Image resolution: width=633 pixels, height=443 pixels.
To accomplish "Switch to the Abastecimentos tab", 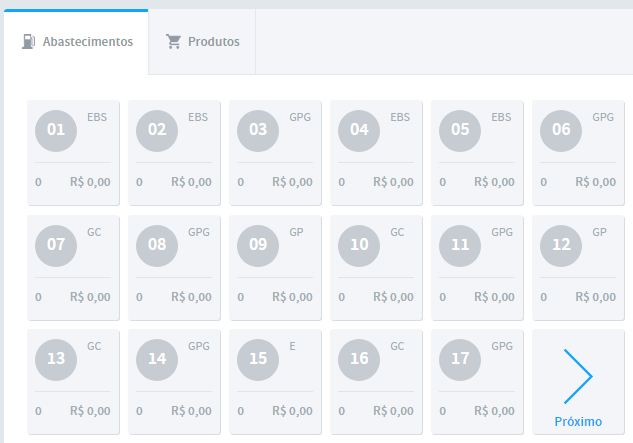I will pyautogui.click(x=76, y=42).
